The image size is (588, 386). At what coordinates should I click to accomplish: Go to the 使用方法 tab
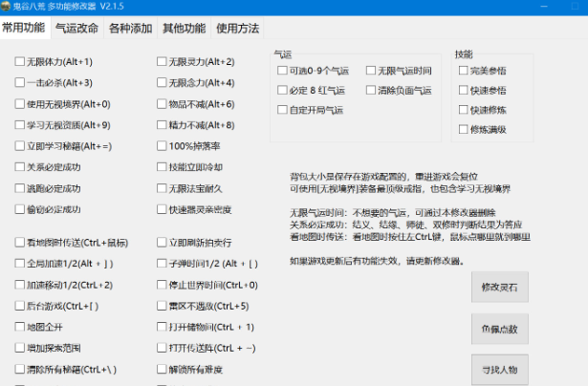pos(238,28)
